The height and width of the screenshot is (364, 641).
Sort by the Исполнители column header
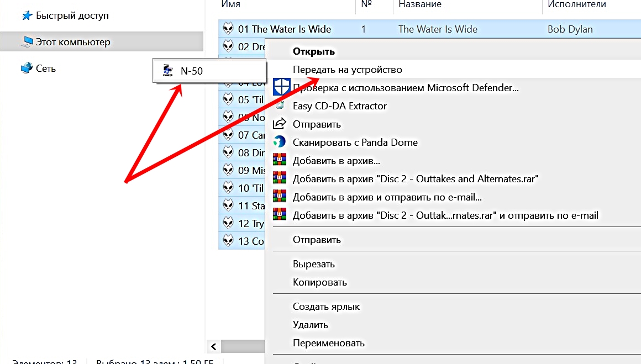pos(576,4)
